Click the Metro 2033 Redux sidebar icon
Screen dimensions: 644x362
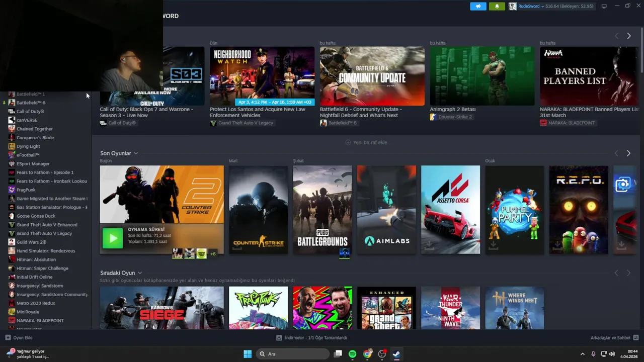12,303
